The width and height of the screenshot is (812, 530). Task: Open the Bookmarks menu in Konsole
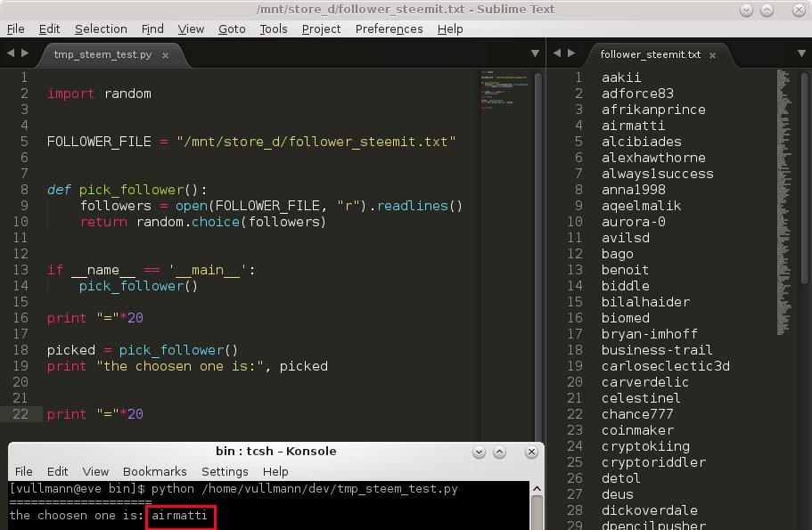click(x=154, y=471)
